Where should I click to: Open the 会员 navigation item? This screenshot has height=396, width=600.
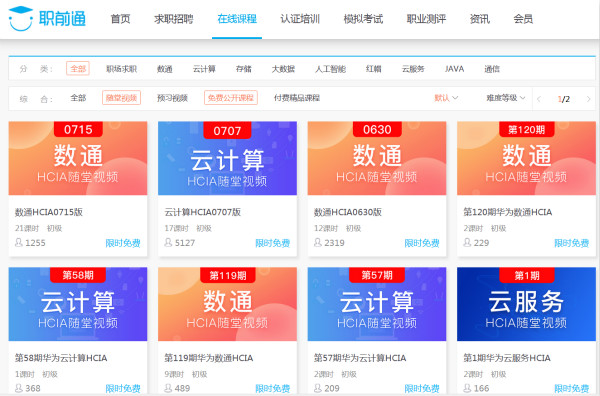(523, 19)
